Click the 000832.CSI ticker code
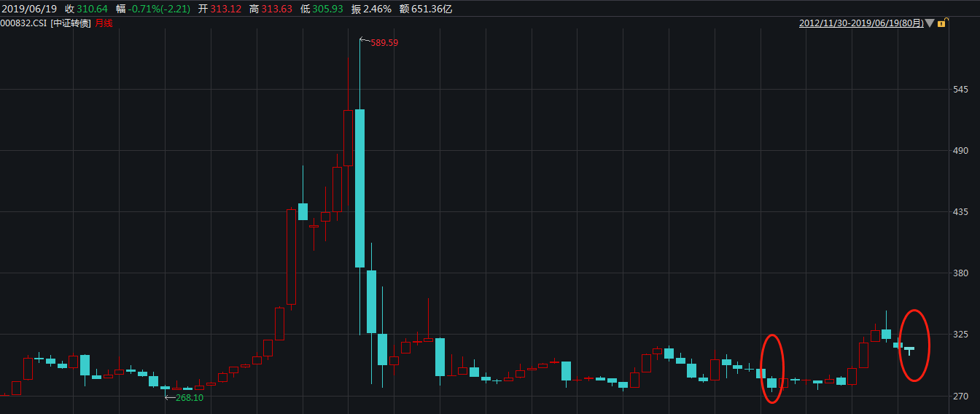The image size is (980, 414). [x=23, y=23]
